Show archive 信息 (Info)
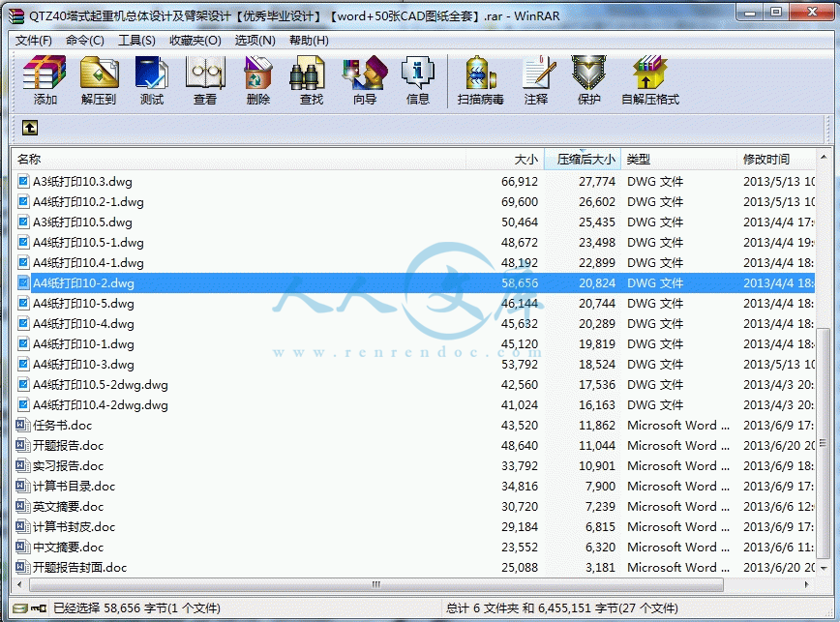 (418, 80)
